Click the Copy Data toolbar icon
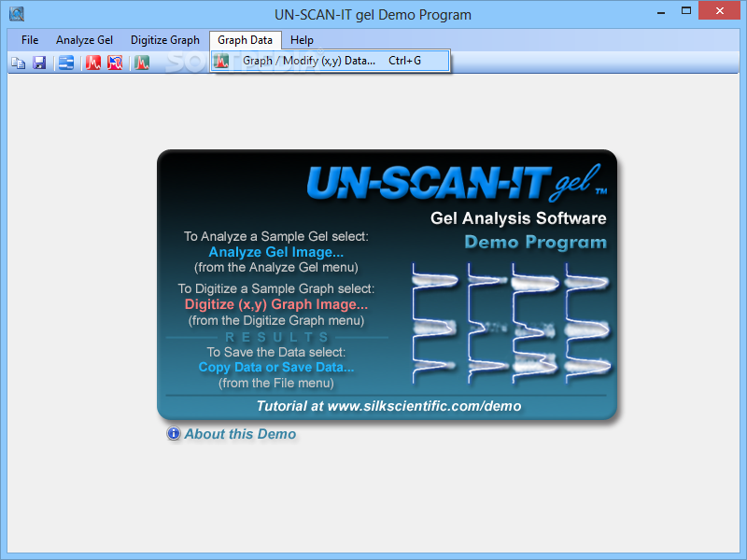Image resolution: width=747 pixels, height=560 pixels. [19, 63]
